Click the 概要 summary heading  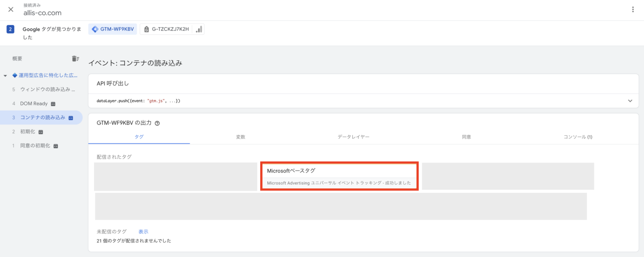17,59
